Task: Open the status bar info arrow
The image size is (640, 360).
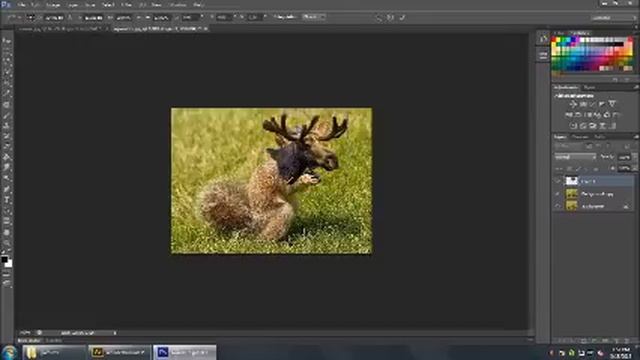Action: [115, 333]
